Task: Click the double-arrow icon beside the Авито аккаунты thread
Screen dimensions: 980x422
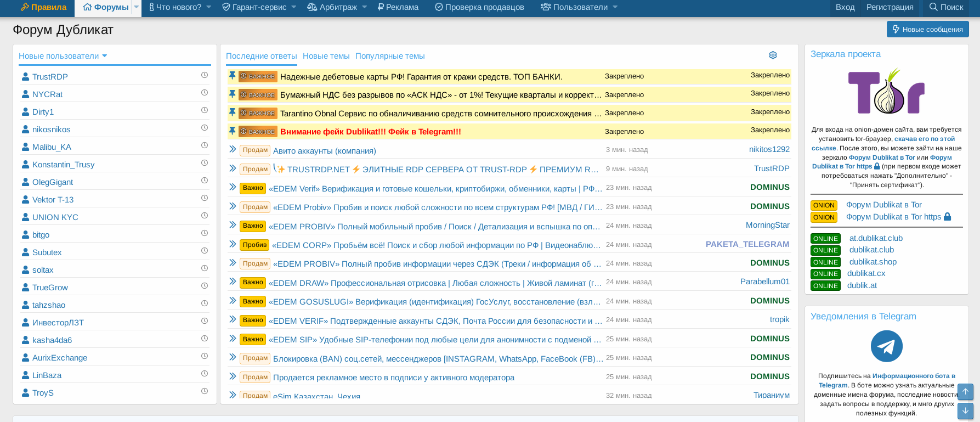Action: [233, 149]
